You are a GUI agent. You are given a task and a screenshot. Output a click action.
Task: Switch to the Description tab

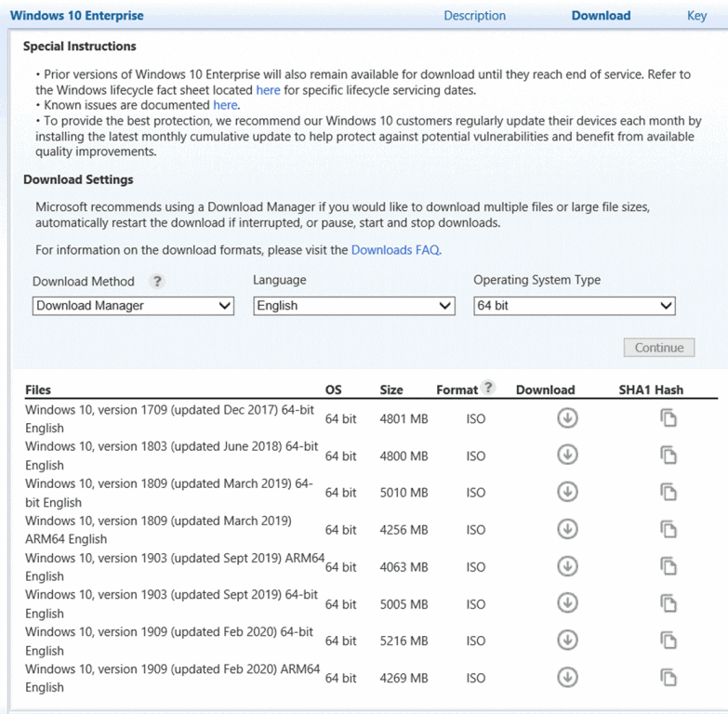(x=474, y=16)
